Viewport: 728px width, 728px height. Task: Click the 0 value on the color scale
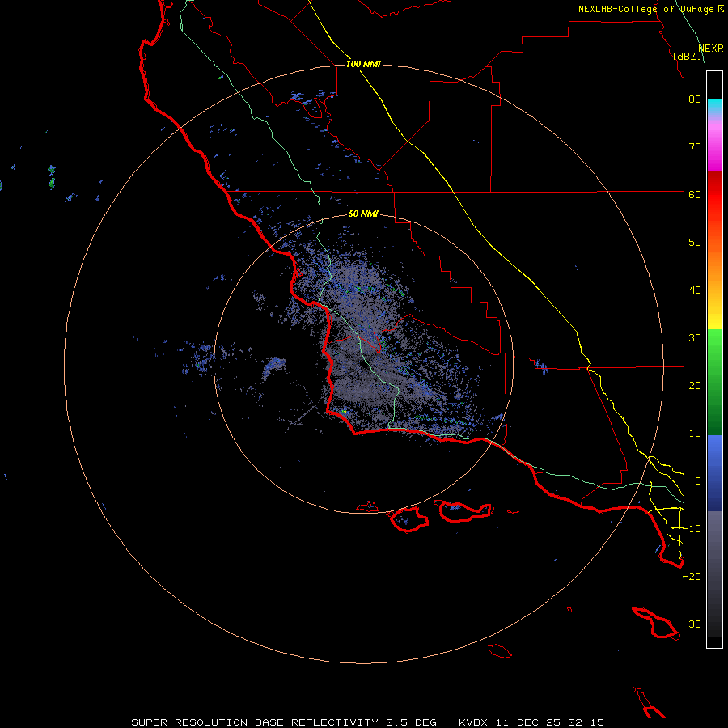point(698,481)
